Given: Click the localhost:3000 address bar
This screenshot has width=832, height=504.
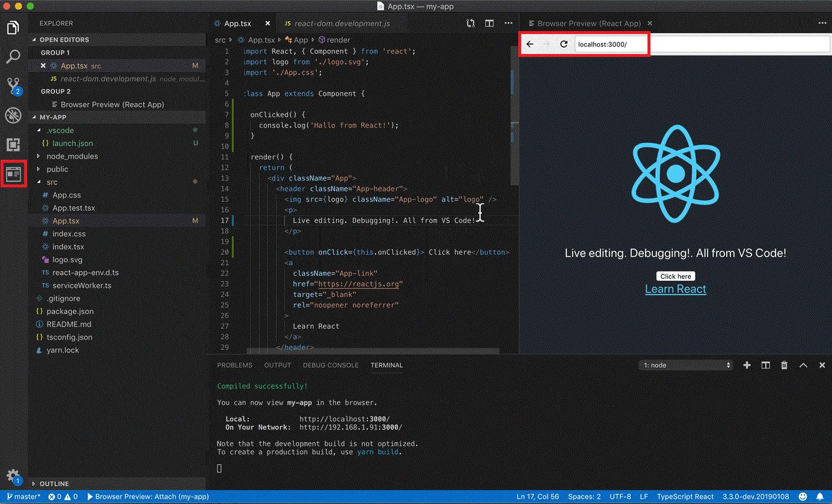Looking at the screenshot, I should click(x=611, y=43).
